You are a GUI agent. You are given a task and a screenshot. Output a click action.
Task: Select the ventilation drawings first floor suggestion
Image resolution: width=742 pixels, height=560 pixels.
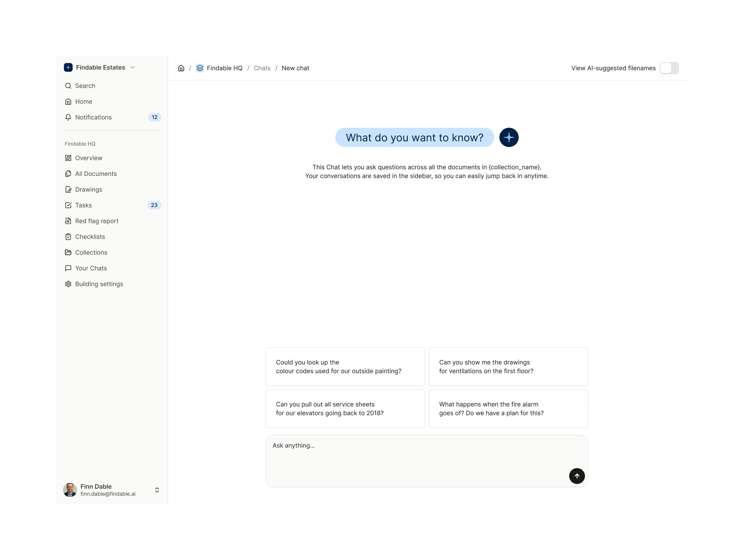(509, 367)
